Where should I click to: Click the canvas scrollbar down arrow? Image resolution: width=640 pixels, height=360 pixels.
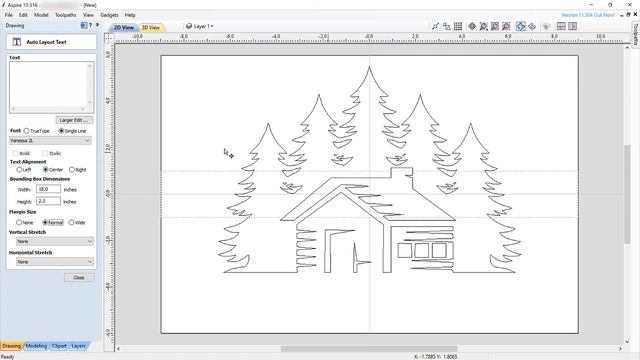tap(627, 342)
